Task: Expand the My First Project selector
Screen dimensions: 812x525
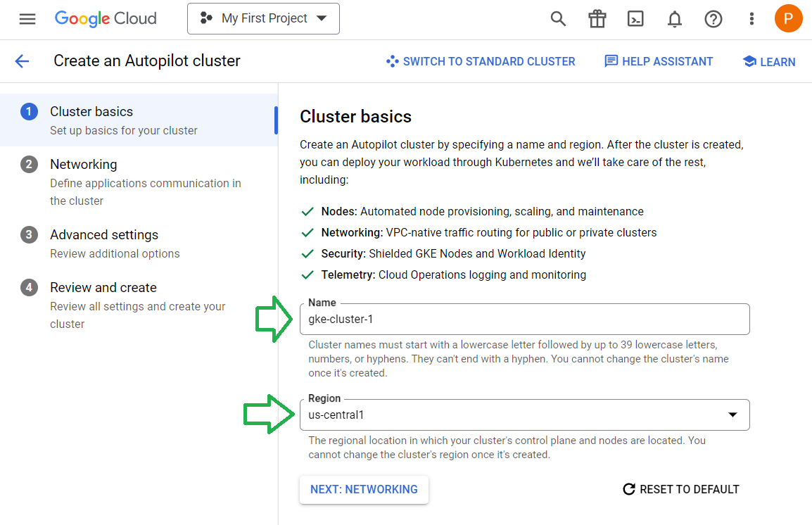Action: pyautogui.click(x=263, y=18)
